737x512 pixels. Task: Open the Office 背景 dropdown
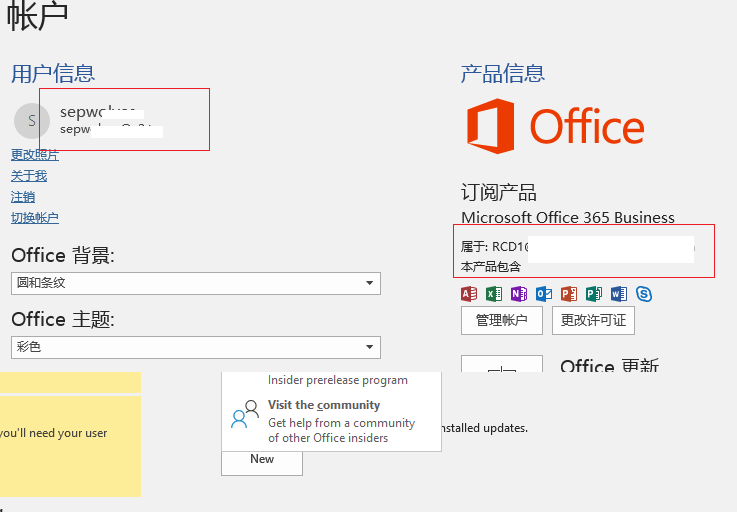point(196,283)
